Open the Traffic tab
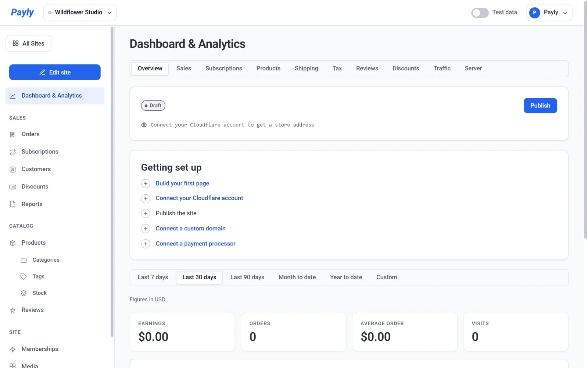 pyautogui.click(x=442, y=68)
